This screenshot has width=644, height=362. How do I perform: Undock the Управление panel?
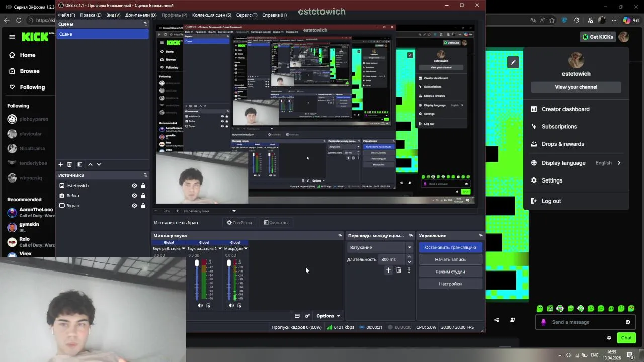pos(480,235)
